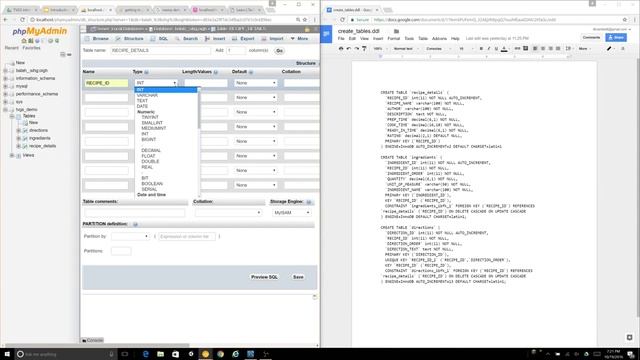The height and width of the screenshot is (360, 640).
Task: Expand the information_schema database node
Action: pos(5,78)
